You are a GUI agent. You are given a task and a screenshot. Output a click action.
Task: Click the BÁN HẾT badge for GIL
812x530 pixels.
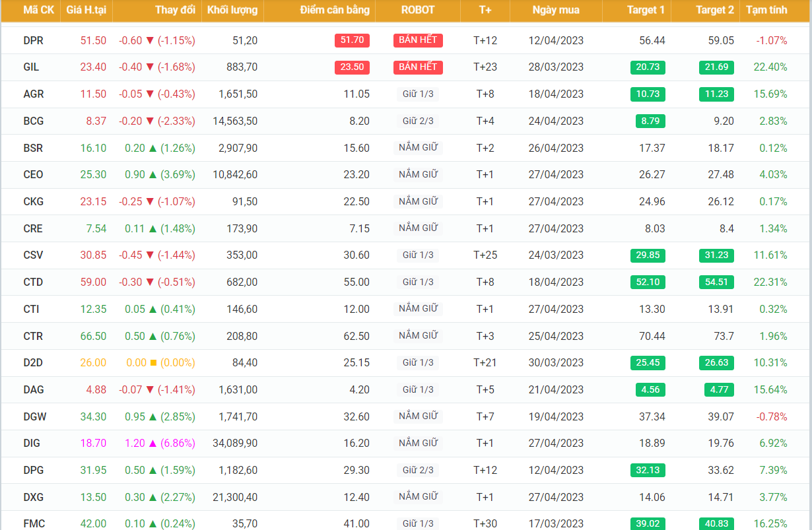(x=418, y=67)
